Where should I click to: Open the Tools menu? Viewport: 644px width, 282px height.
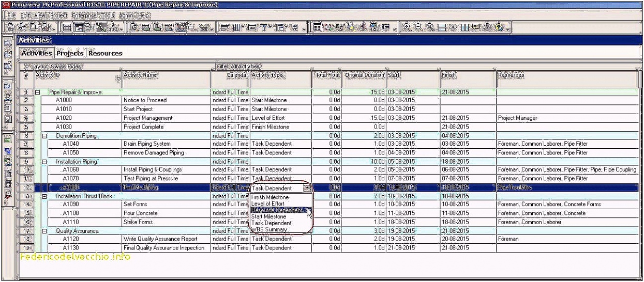coord(108,15)
